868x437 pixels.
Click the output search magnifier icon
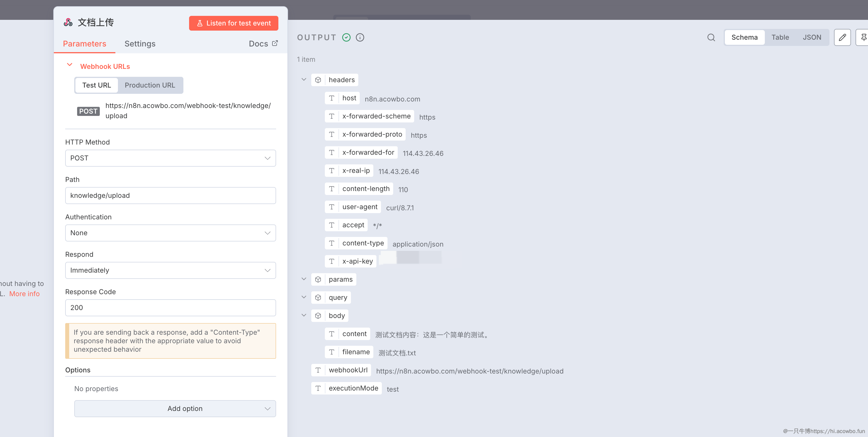pos(711,37)
